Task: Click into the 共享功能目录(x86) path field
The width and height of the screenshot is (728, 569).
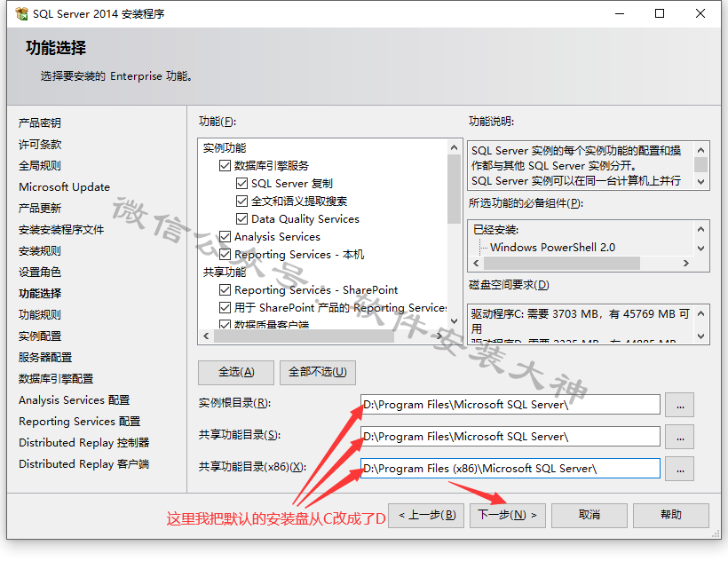Action: pyautogui.click(x=510, y=469)
